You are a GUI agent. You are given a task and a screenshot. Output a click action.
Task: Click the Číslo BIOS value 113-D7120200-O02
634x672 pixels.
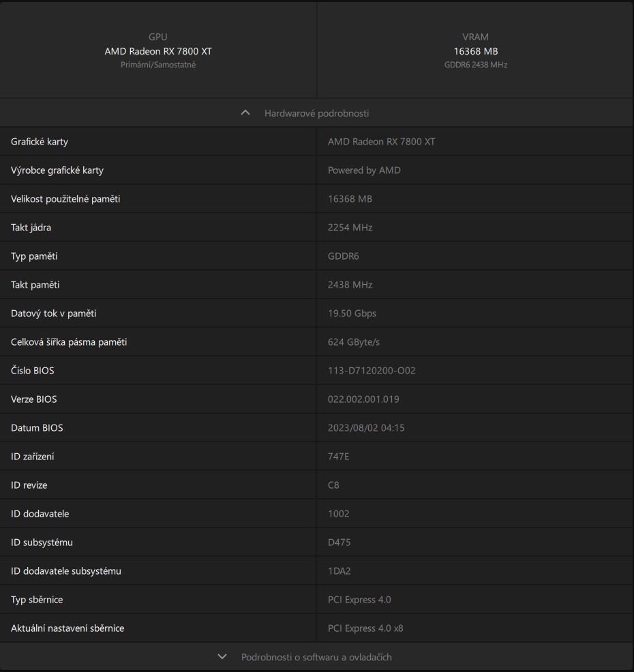pyautogui.click(x=372, y=371)
